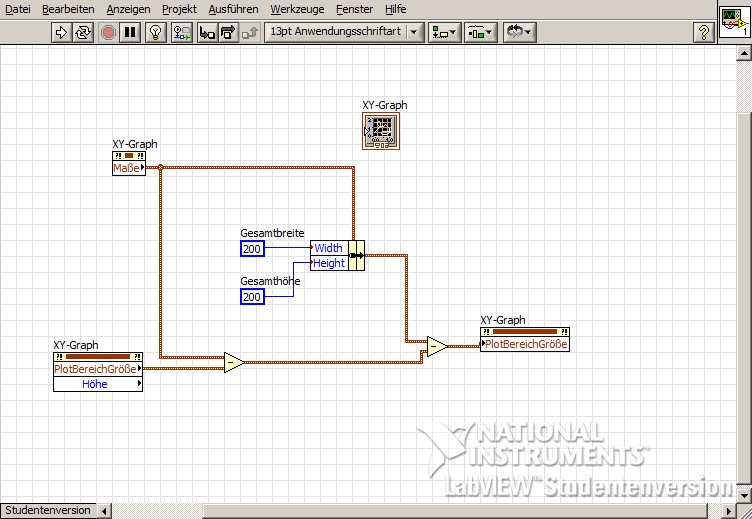752x519 pixels.
Task: Click the Step Out icon
Action: coord(250,32)
